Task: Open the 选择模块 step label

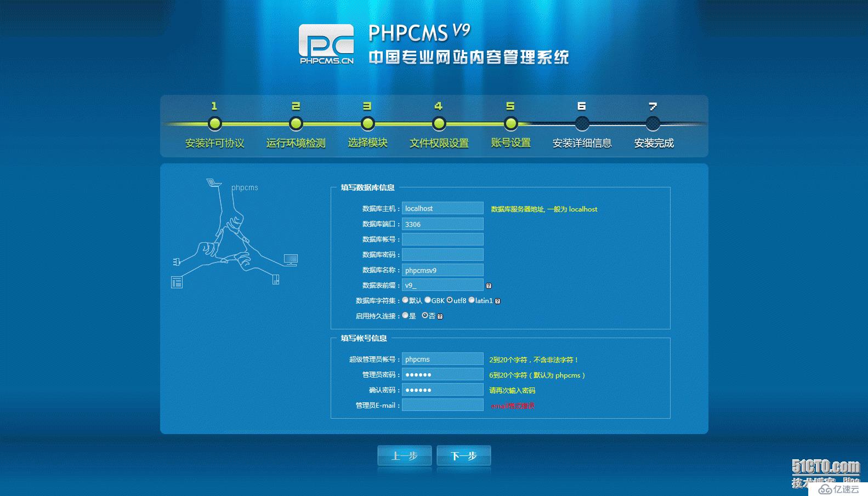Action: click(368, 142)
